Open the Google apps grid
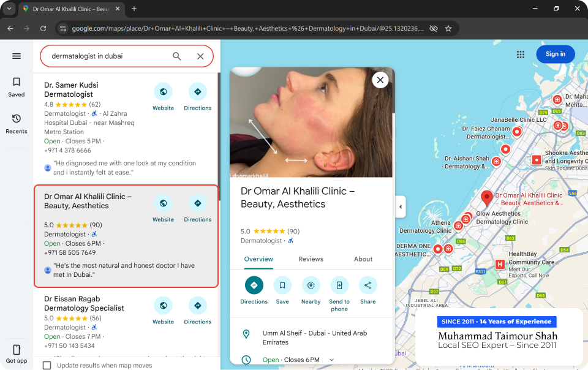This screenshot has width=588, height=370. click(x=521, y=55)
